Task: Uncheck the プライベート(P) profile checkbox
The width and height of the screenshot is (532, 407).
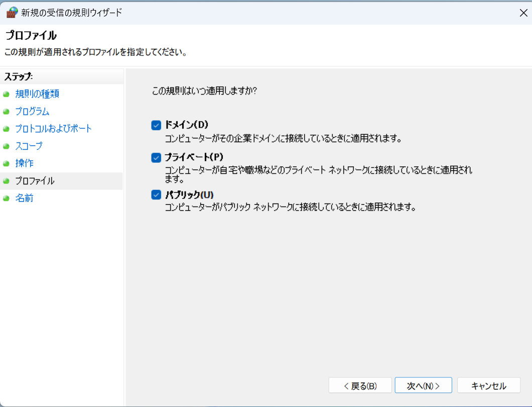Action: 156,157
